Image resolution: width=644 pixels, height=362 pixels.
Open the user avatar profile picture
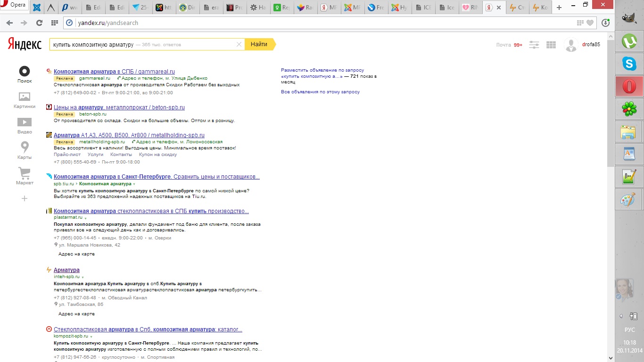(x=571, y=45)
